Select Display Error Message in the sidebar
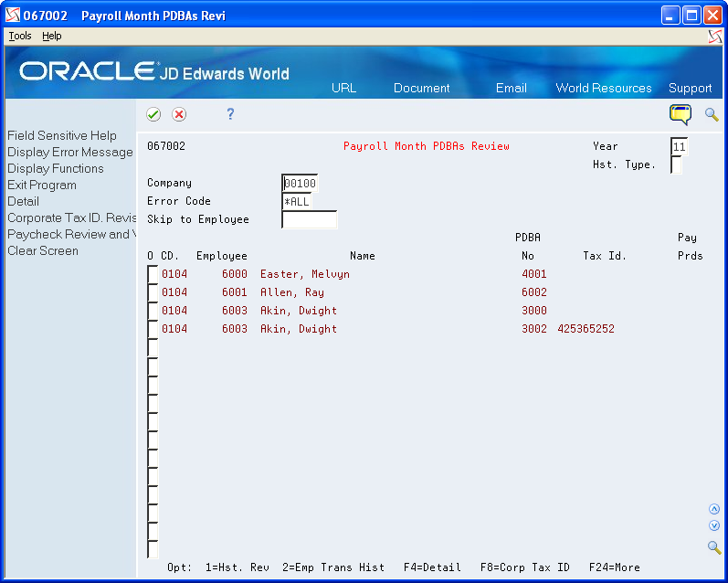728x583 pixels. pos(70,153)
